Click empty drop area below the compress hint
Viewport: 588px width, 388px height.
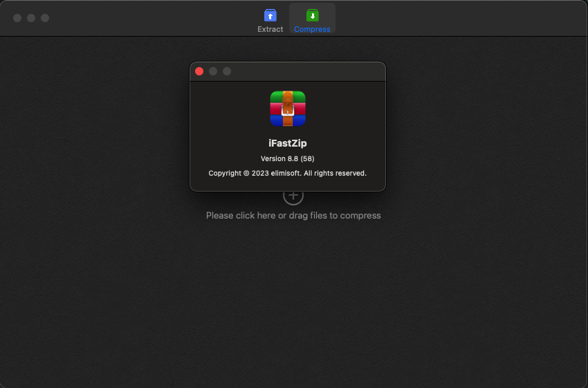point(293,304)
